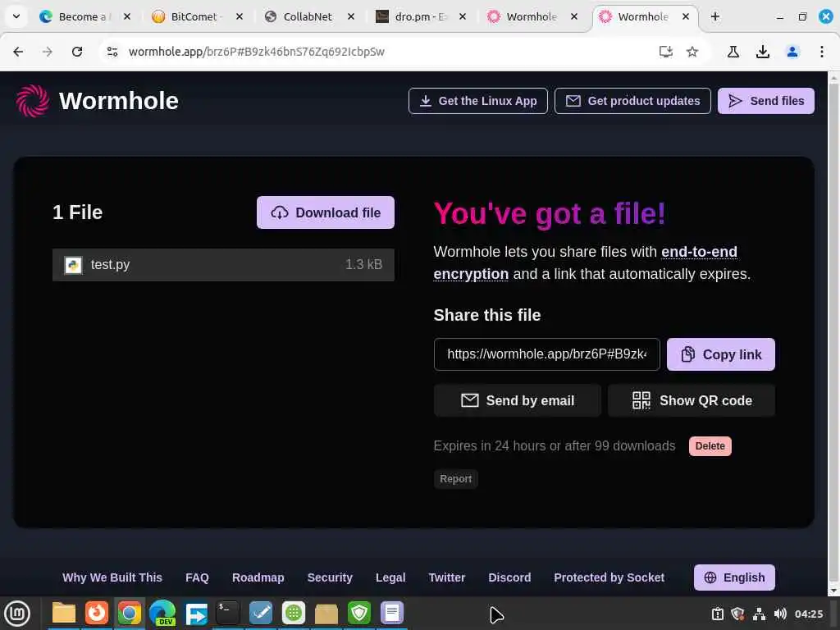The image size is (840, 630).
Task: Open Chrome three-dot menu
Action: (x=821, y=52)
